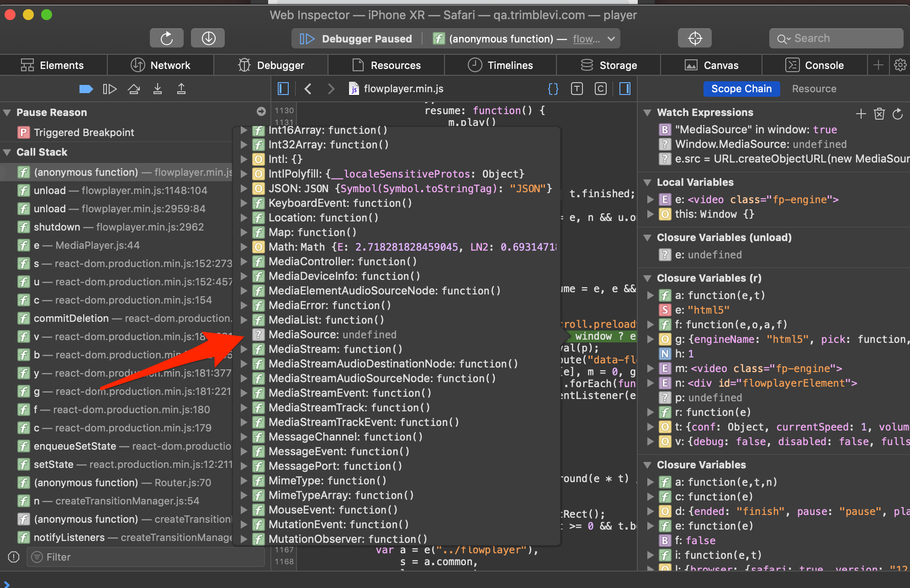Click the download page icon beside reload
910x588 pixels.
[208, 38]
